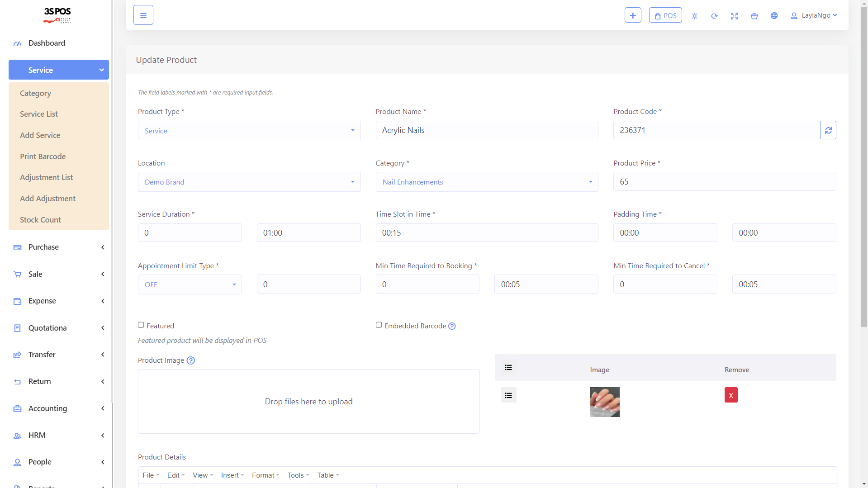Toggle the light/dark theme sun icon
Screen dimensions: 868x488
694,16
